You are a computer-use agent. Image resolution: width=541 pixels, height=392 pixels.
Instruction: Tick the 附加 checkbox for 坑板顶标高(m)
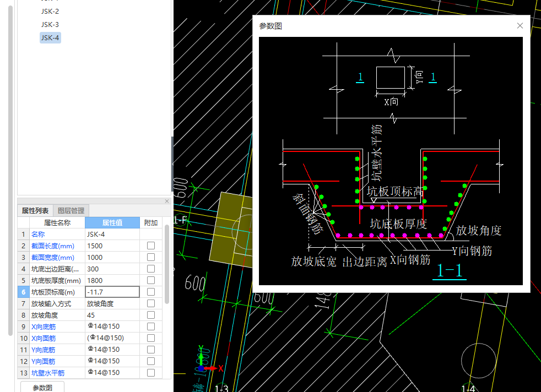[151, 292]
